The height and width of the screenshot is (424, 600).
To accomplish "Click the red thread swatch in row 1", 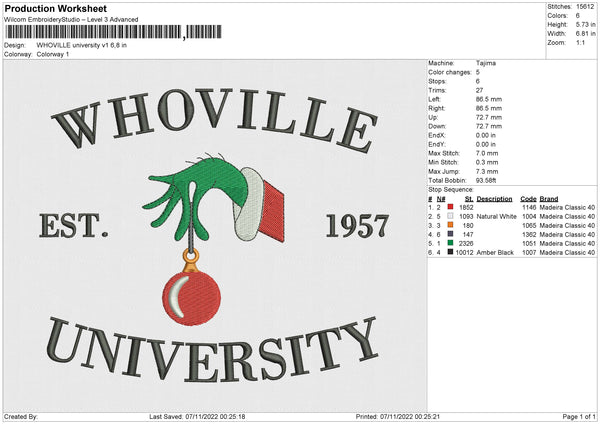I will coord(450,207).
